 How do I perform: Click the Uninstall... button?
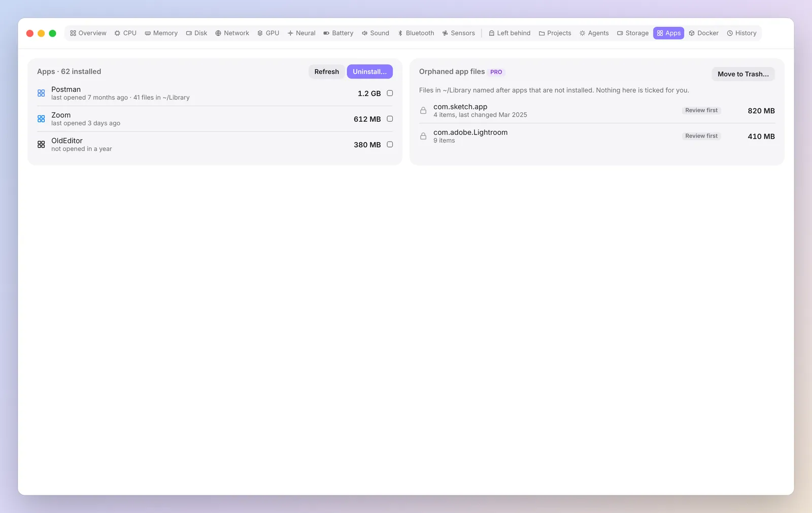[369, 72]
